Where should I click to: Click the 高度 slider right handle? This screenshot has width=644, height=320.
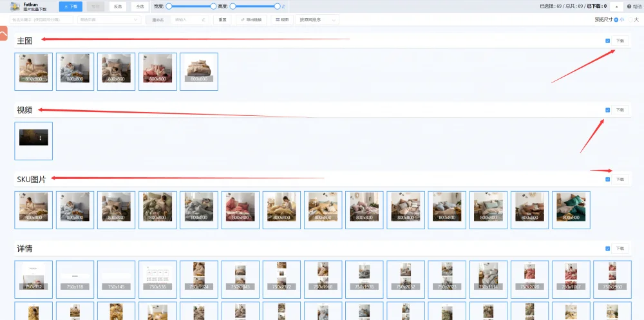pos(277,6)
